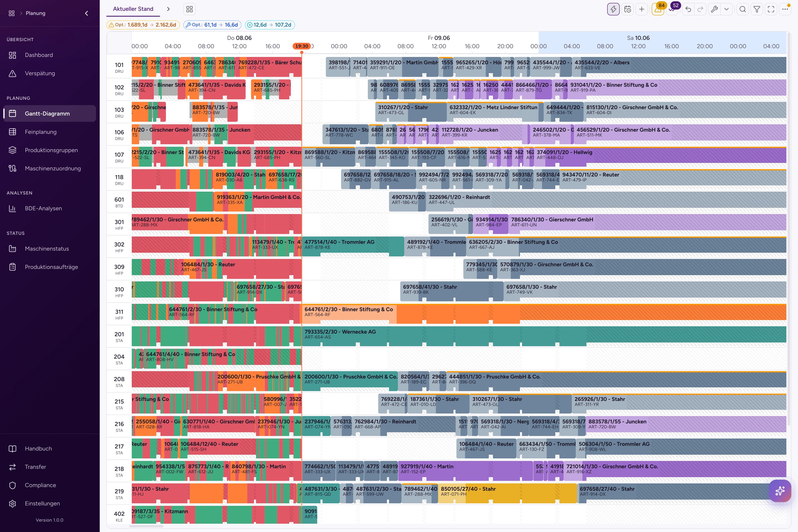Click the Planung breadcrumb
Screen dimensions: 798x532
35,13
